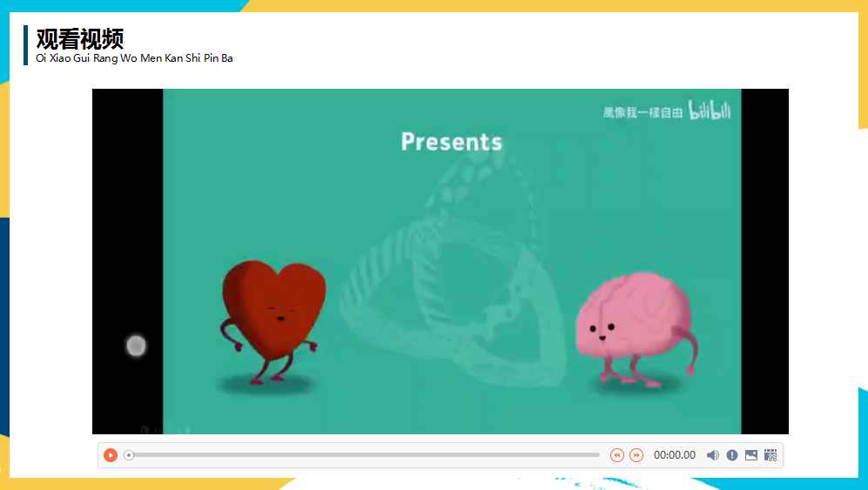The width and height of the screenshot is (868, 490).
Task: Select the slide title "观看视频"
Action: click(80, 38)
